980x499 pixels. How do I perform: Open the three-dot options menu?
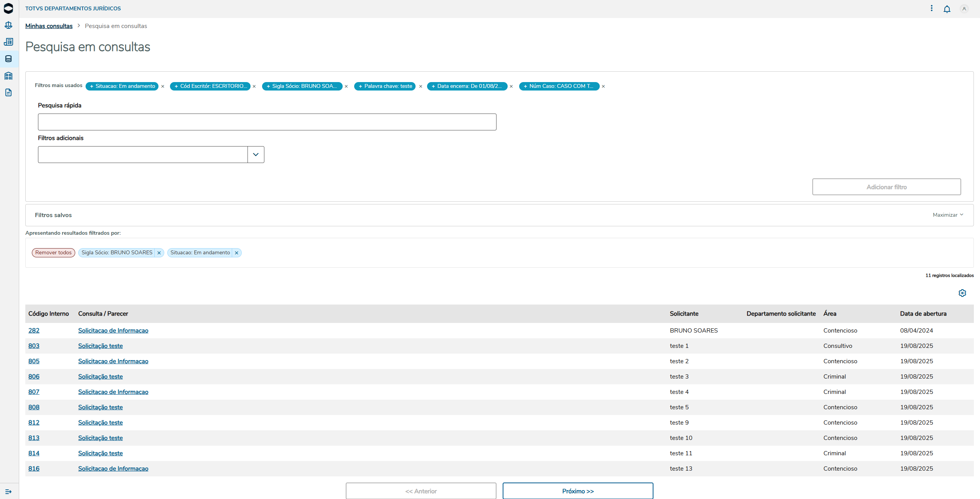coord(931,8)
